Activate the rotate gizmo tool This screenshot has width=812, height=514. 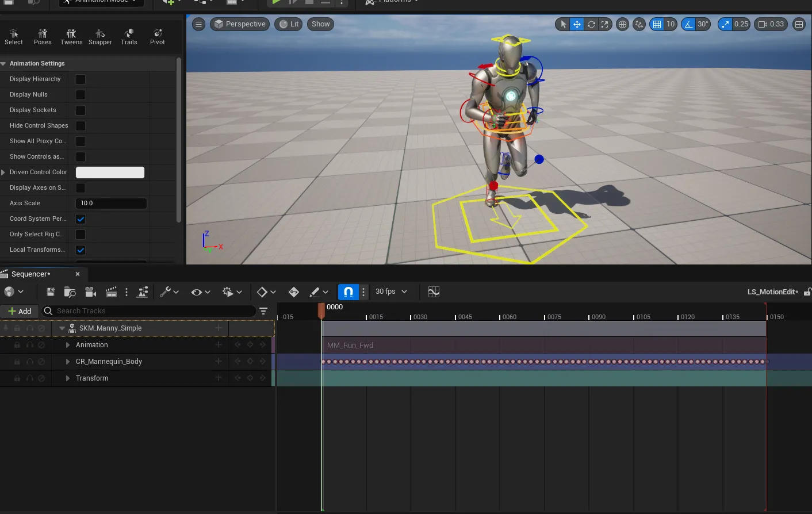(591, 24)
